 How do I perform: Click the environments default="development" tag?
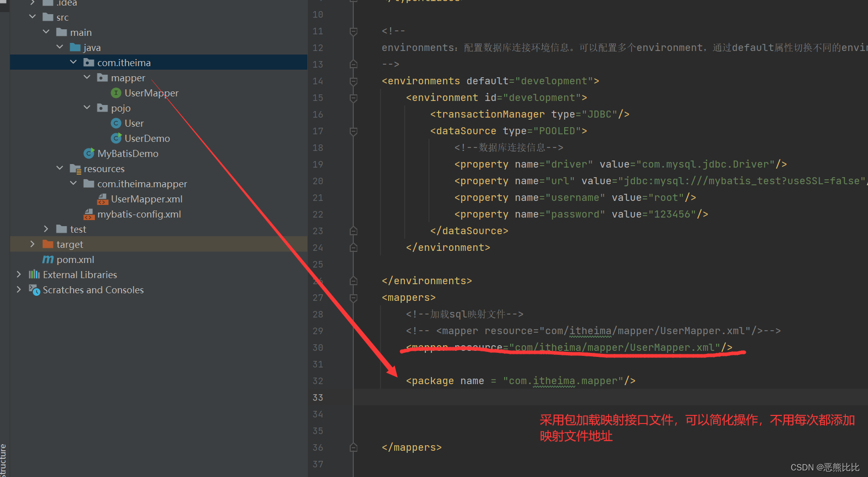click(491, 81)
